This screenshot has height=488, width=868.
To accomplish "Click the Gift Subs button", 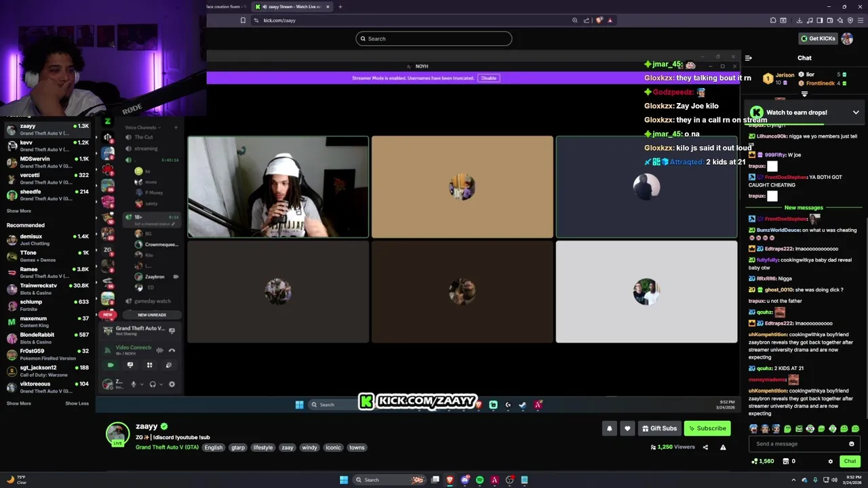I will pyautogui.click(x=658, y=428).
